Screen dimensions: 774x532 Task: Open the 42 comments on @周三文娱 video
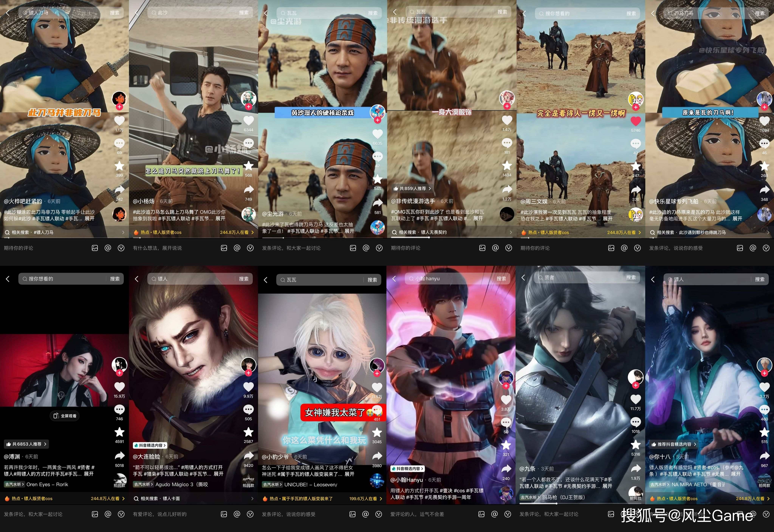[636, 144]
